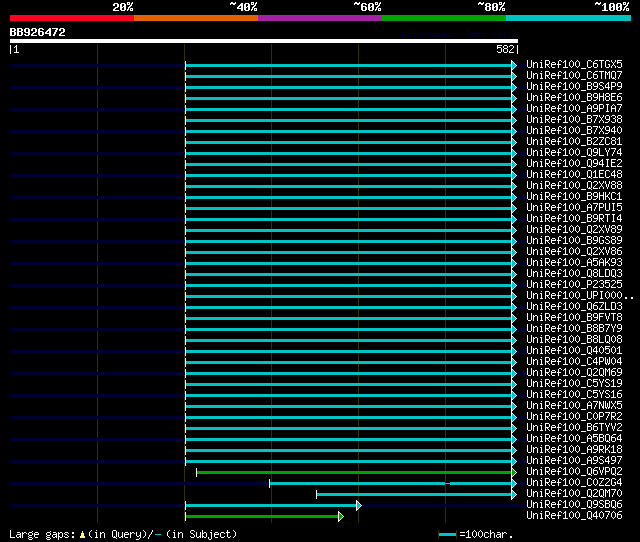Select UniRef100_A5BQ64 row name
Screen dimensions: 640x542
[x=574, y=439]
